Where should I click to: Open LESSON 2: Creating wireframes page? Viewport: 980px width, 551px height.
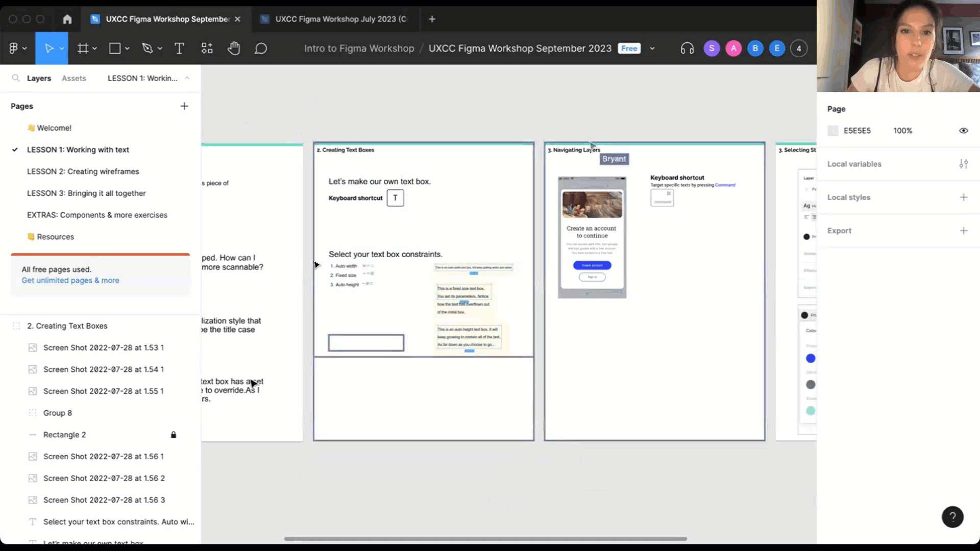[x=83, y=171]
